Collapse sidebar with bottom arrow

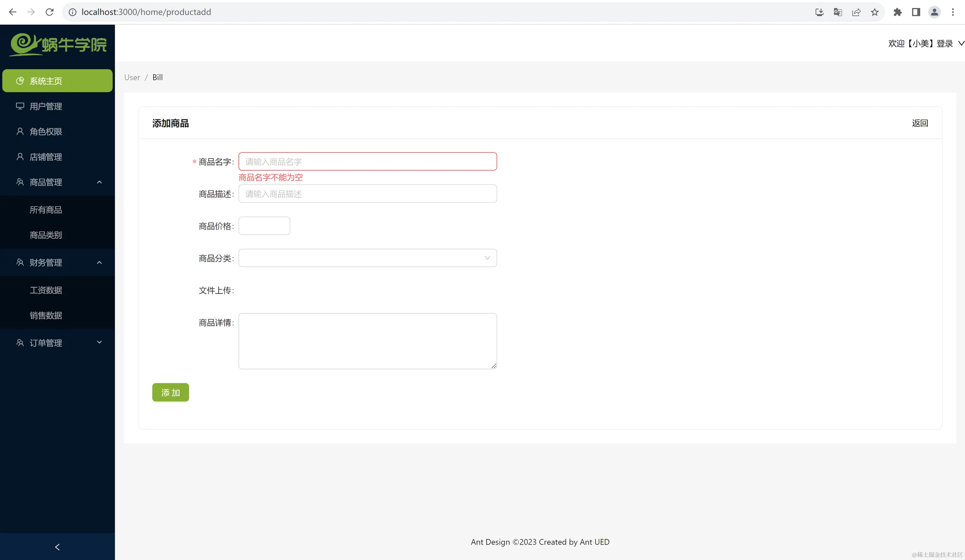point(57,547)
